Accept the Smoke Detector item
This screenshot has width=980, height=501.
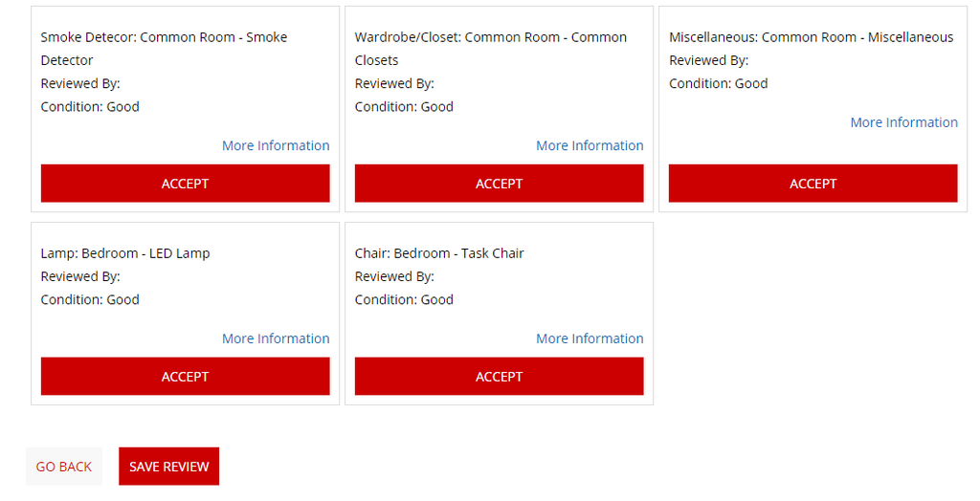point(185,184)
